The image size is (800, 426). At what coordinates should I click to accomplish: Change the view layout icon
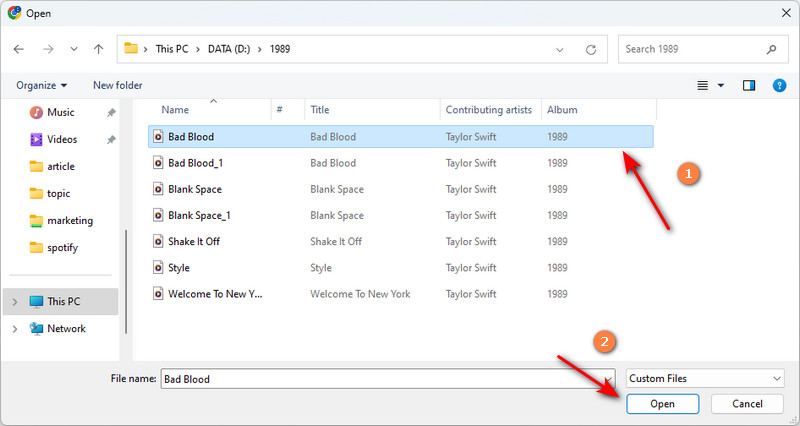coord(703,85)
